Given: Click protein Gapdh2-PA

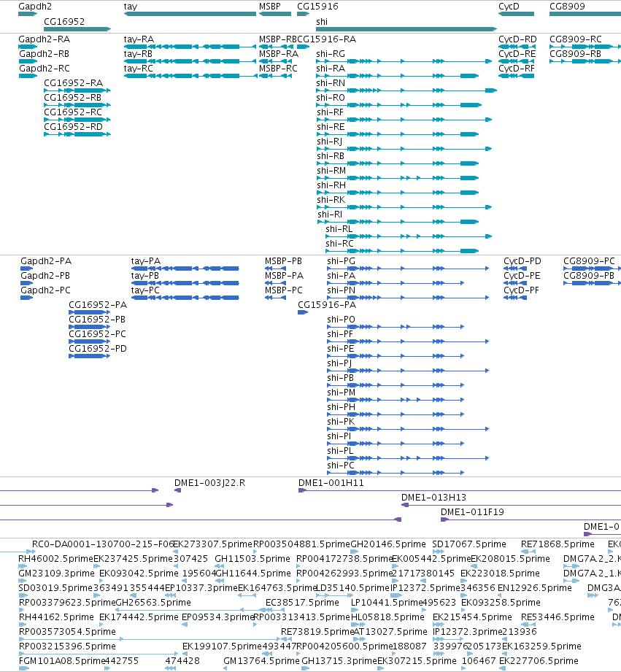Looking at the screenshot, I should pos(46,261).
